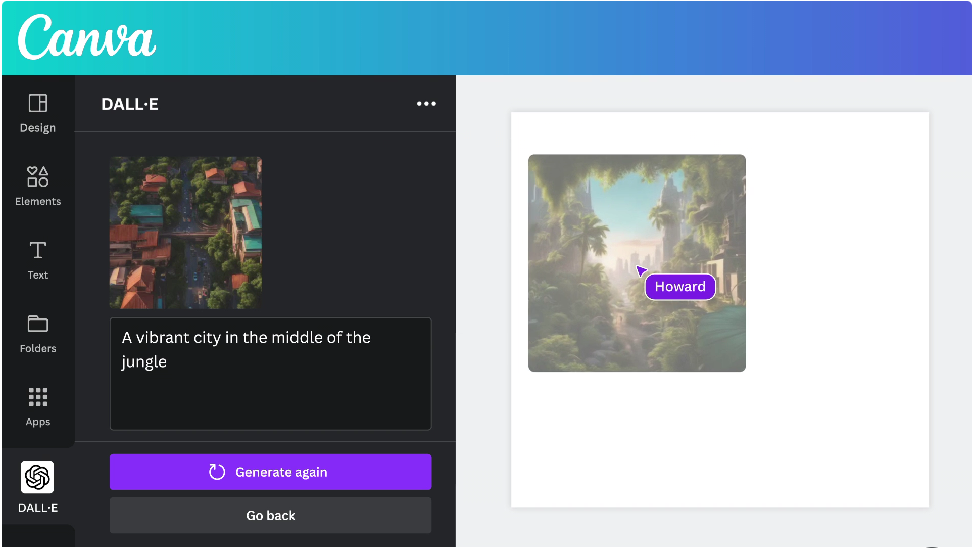Open the Apps grid
The width and height of the screenshot is (975, 548).
coord(38,406)
